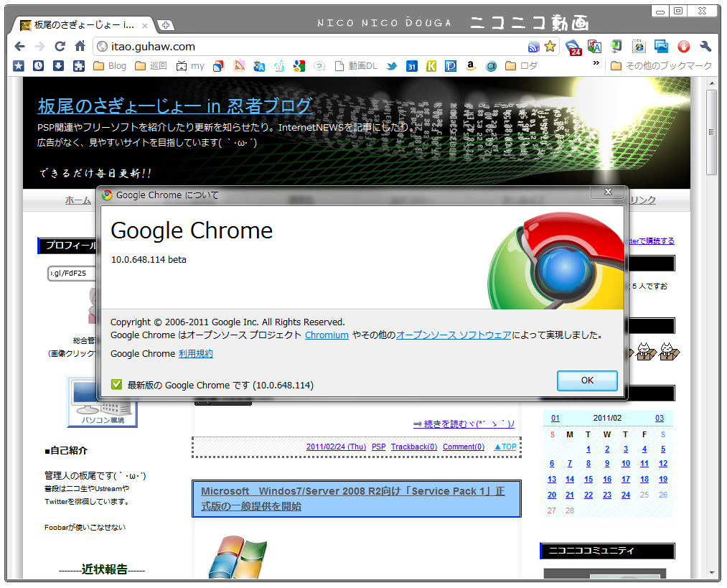The image size is (727, 588).
Task: Click the red round extension icon
Action: click(x=683, y=47)
